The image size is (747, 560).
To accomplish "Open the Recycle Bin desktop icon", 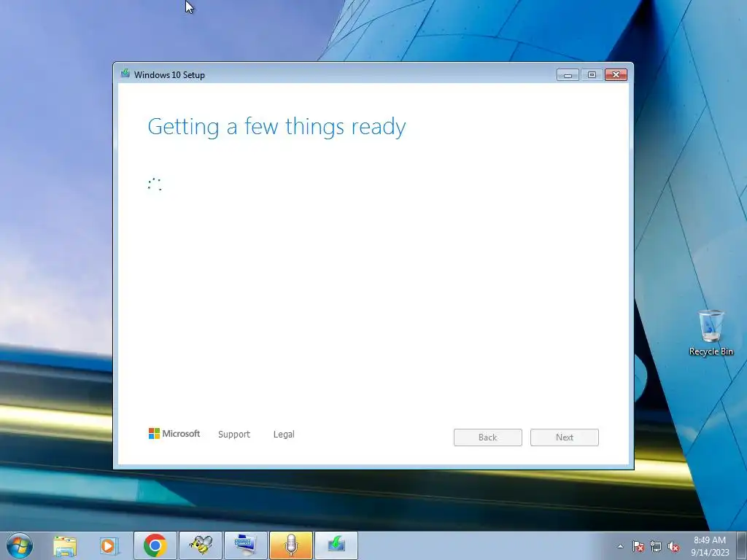I will (x=711, y=332).
